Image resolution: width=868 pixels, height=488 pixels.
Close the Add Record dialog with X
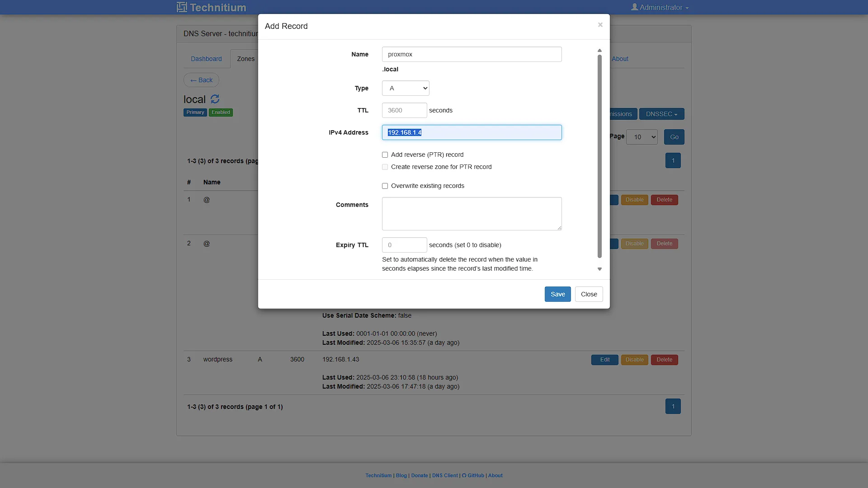pos(600,25)
